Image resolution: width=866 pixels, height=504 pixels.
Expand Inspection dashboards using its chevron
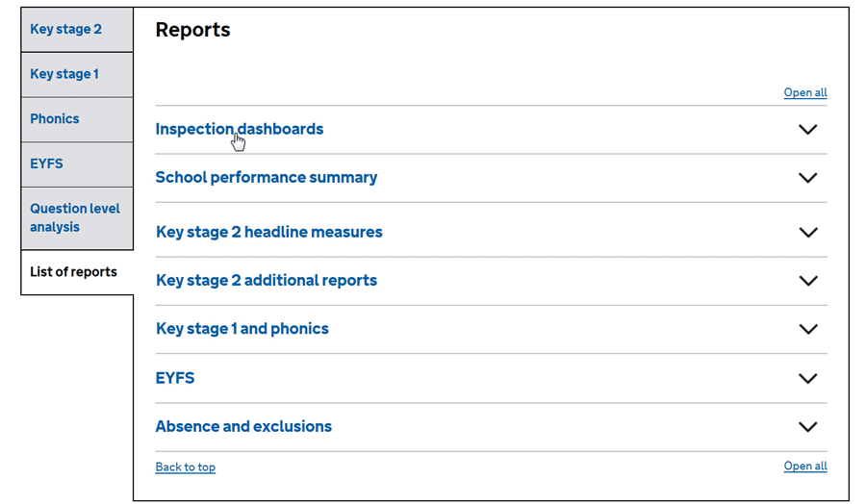point(807,130)
